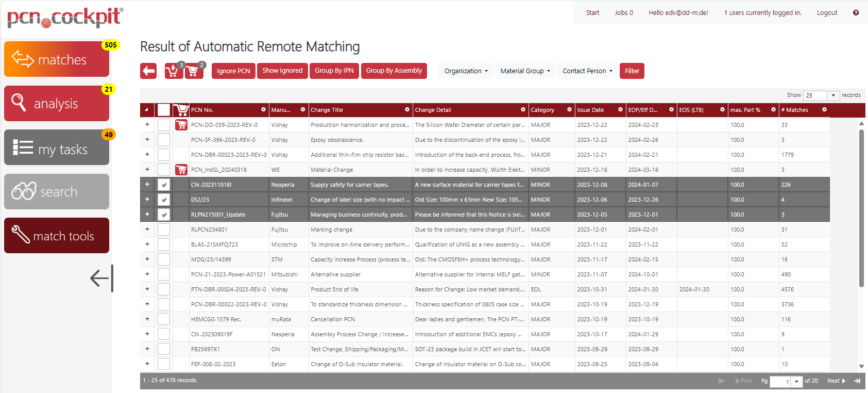Click the cart icon in table header

(x=181, y=110)
